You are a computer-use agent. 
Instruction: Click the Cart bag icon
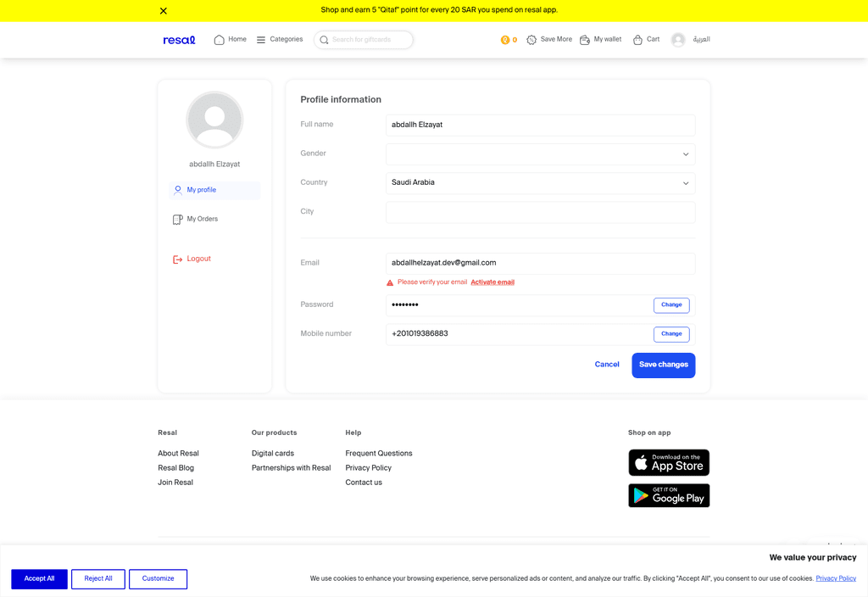(x=637, y=40)
